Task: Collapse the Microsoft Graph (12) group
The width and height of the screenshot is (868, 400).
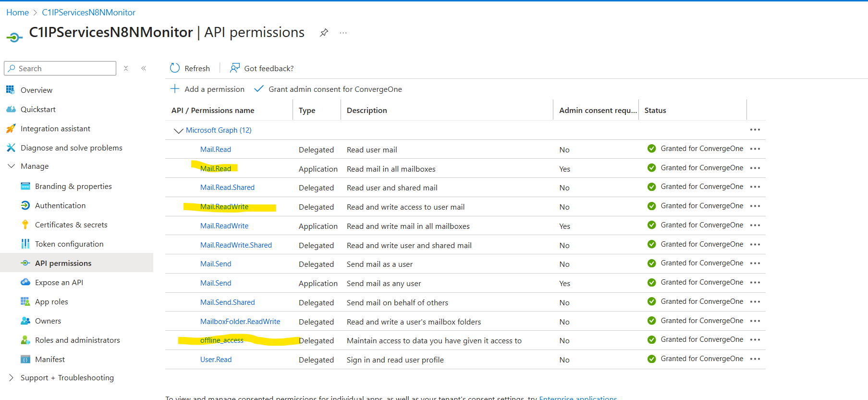Action: pos(178,130)
